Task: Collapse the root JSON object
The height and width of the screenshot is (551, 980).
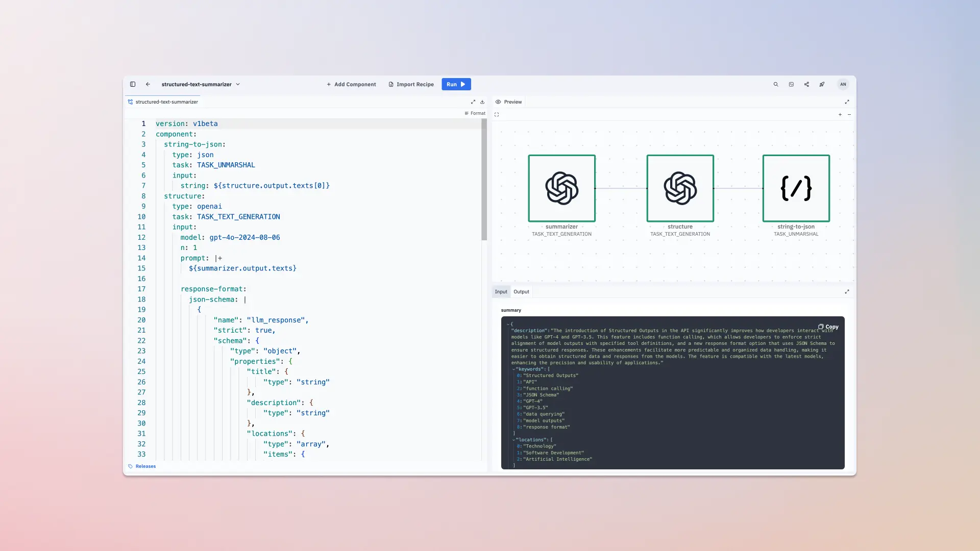Action: [x=508, y=324]
